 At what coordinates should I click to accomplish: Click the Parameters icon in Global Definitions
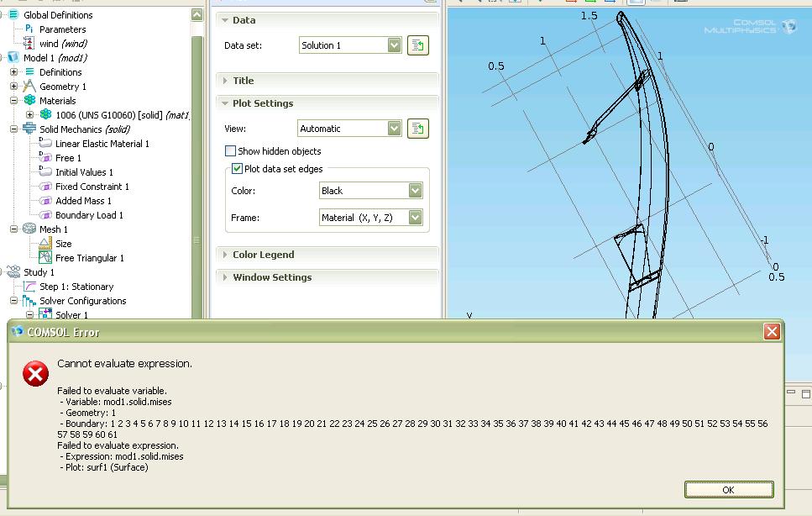coord(29,29)
